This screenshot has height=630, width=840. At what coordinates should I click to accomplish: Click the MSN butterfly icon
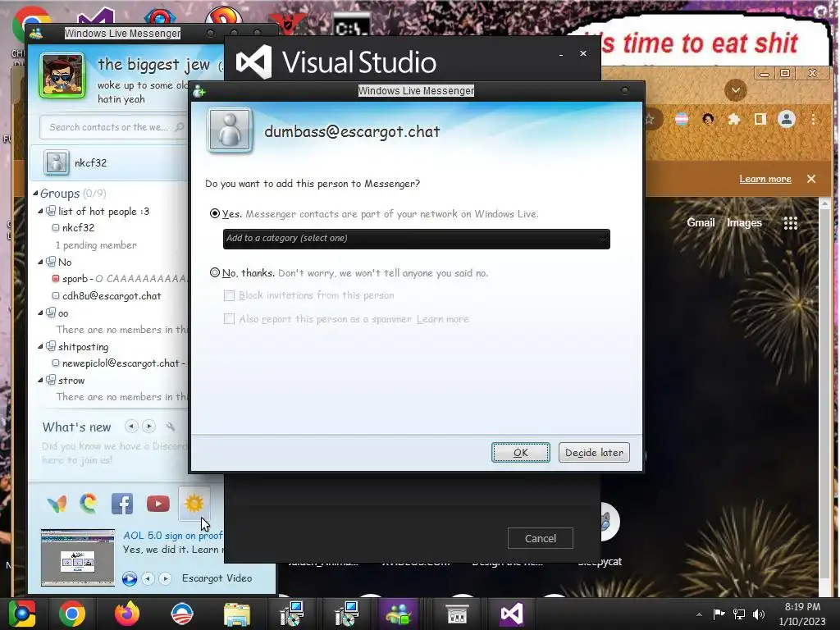pos(57,504)
